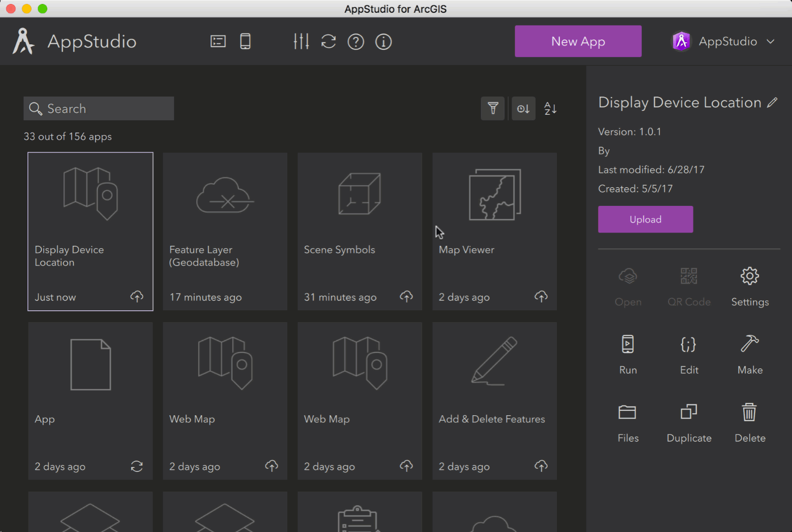The height and width of the screenshot is (532, 792).
Task: Click the AppStudio title text in header
Action: pyautogui.click(x=92, y=42)
